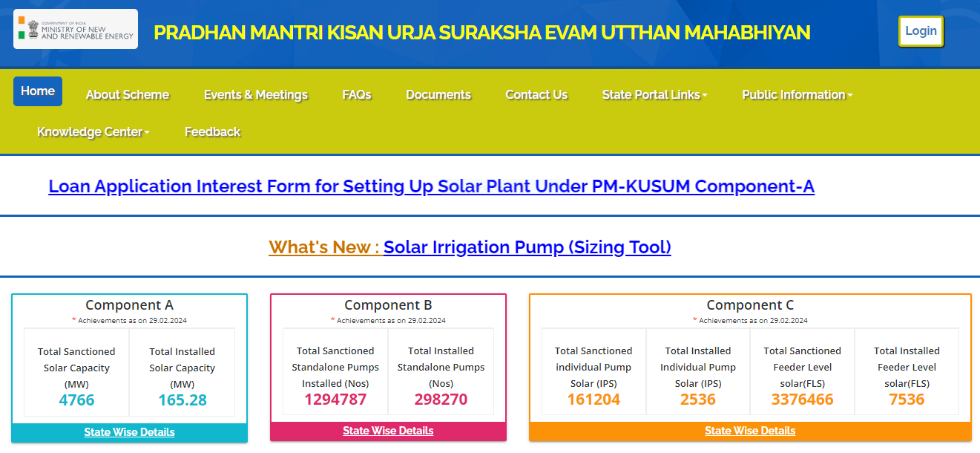Open State Wise Details for Component C
Image resolution: width=980 pixels, height=453 pixels.
(750, 431)
